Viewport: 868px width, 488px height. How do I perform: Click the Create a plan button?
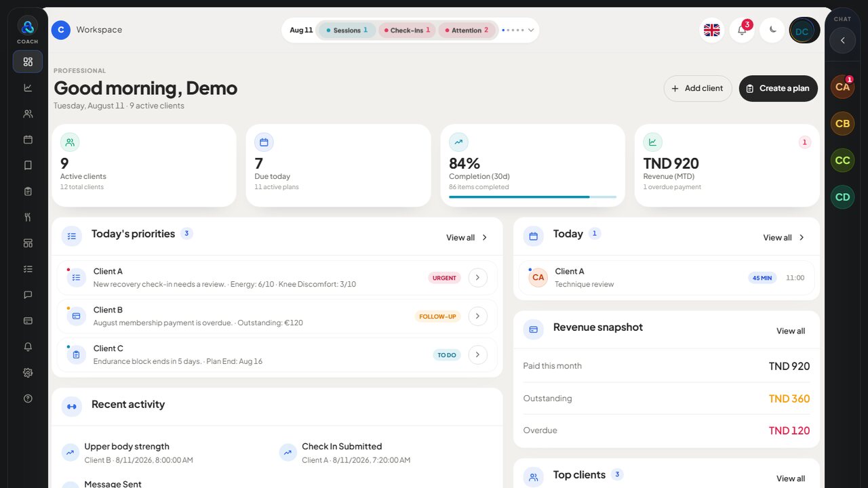coord(778,88)
